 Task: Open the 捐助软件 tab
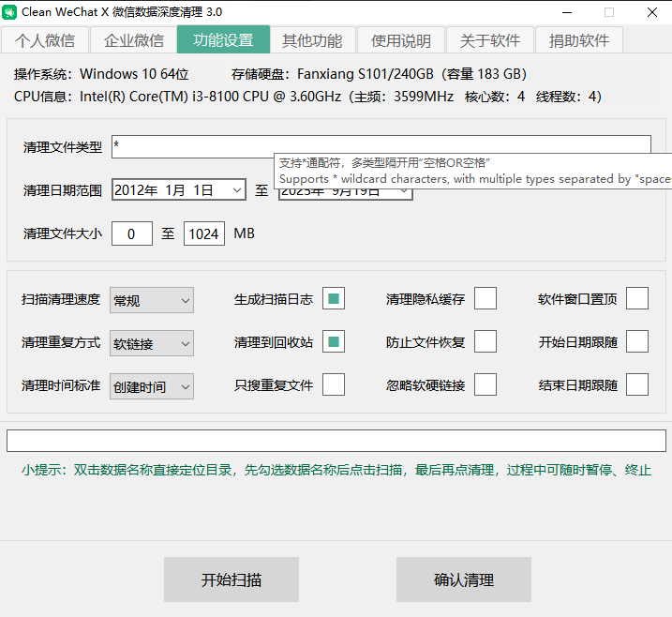pos(579,40)
